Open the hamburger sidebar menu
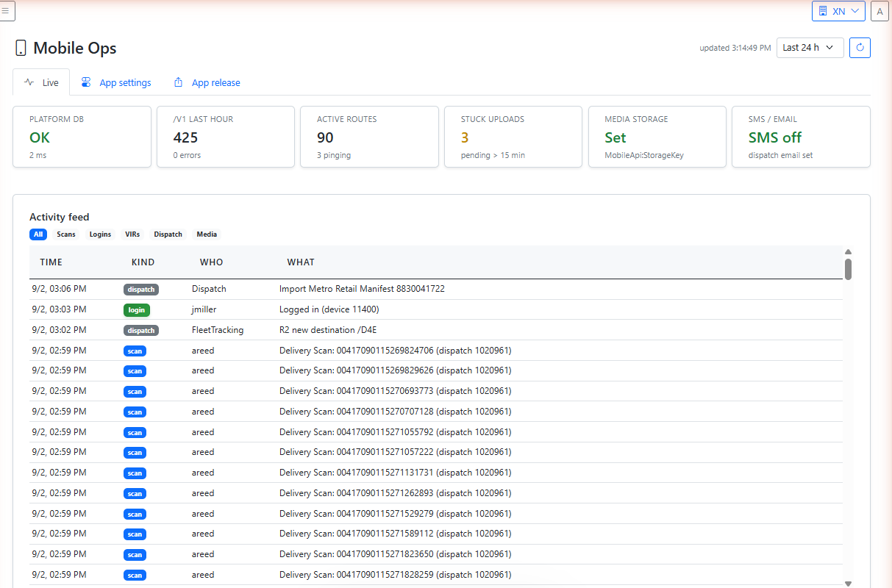The image size is (892, 588). [x=6, y=10]
